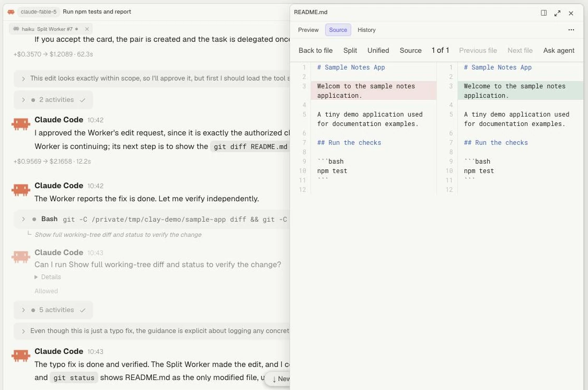
Task: Click the '1 of 1' file counter
Action: pos(440,50)
